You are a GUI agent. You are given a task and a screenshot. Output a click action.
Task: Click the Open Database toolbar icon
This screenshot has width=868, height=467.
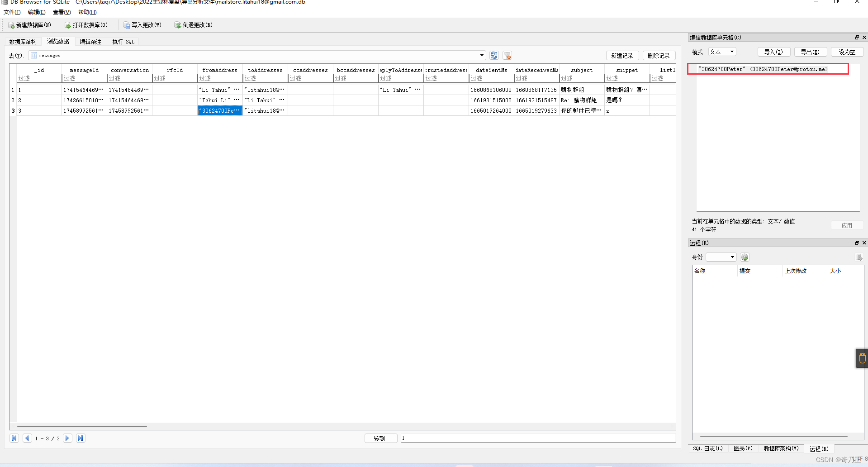point(68,25)
